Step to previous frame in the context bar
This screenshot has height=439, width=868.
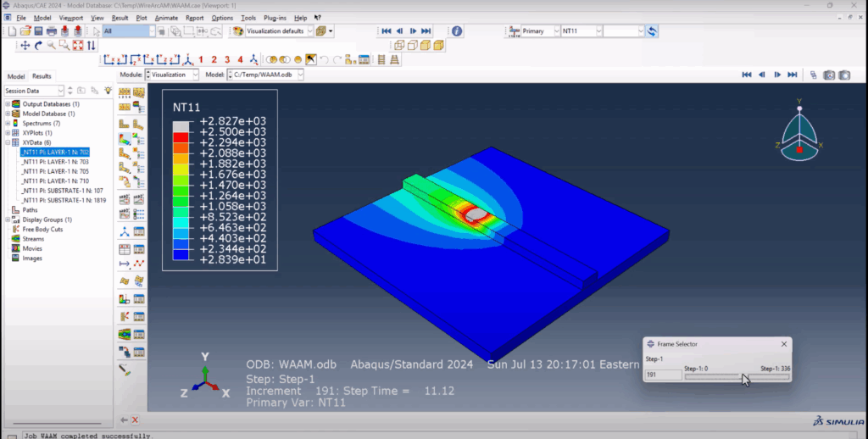[x=762, y=75]
